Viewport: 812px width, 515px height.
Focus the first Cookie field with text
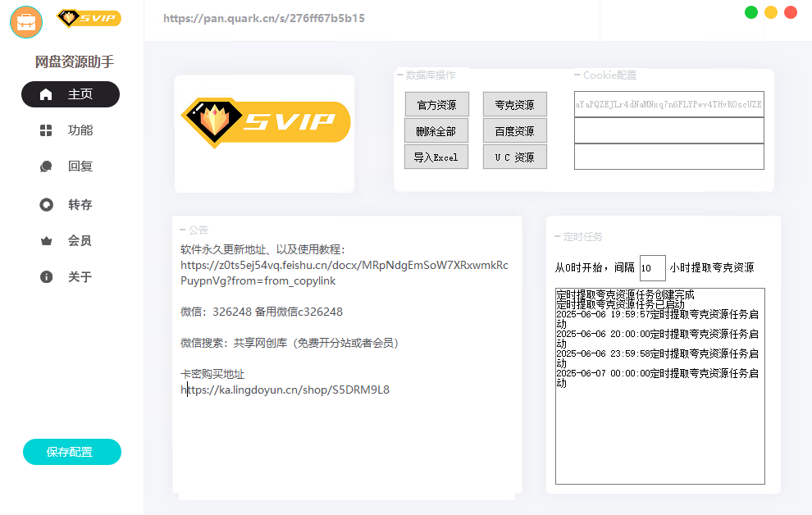pyautogui.click(x=669, y=104)
